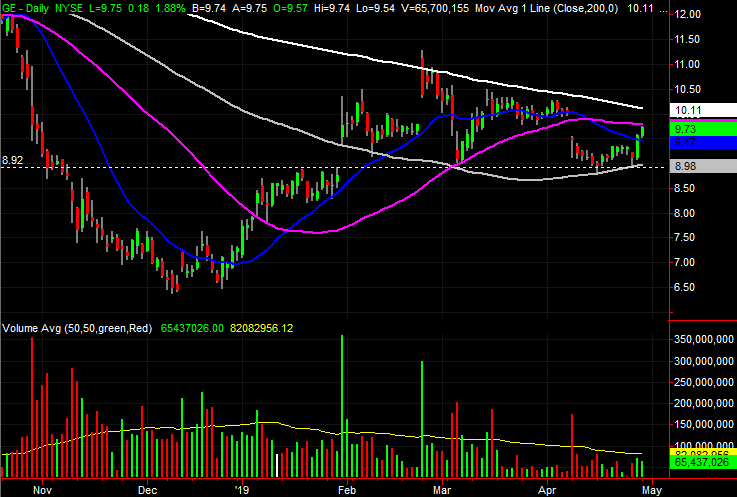The width and height of the screenshot is (737, 497).
Task: Click the blue 9.47 price axis tag
Action: pyautogui.click(x=703, y=142)
